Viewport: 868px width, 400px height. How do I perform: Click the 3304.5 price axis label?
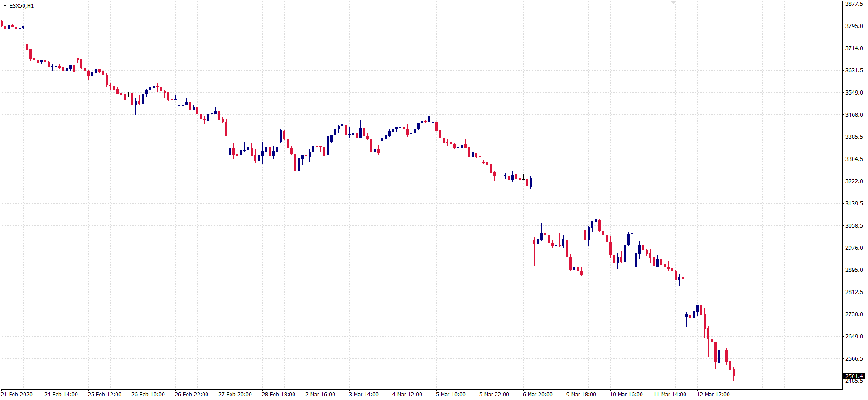tap(854, 159)
